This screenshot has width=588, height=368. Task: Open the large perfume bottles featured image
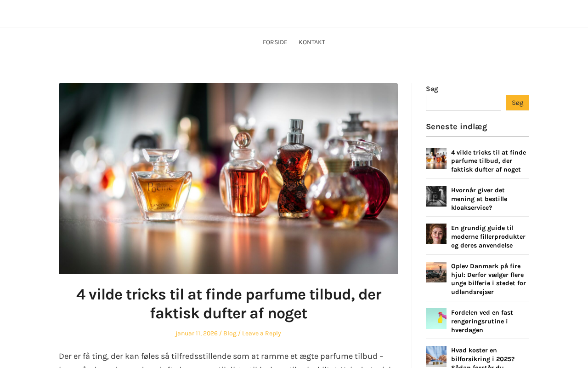click(x=228, y=178)
